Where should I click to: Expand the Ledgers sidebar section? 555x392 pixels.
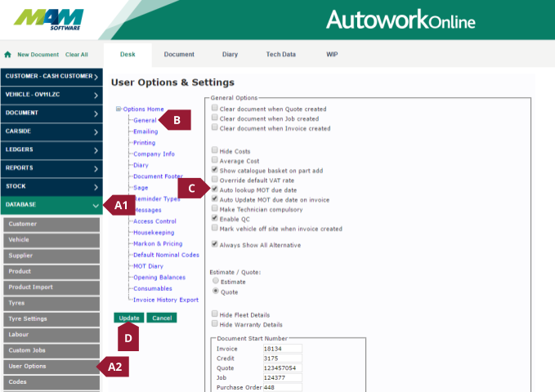50,149
